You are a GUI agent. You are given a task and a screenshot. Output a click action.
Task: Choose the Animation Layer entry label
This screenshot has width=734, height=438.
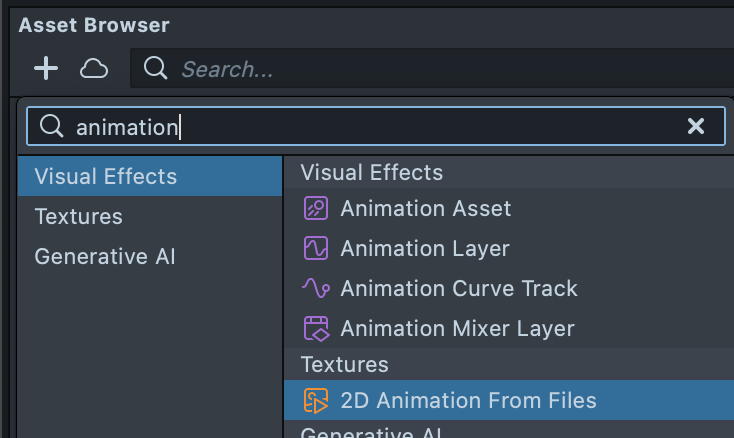[x=424, y=248]
